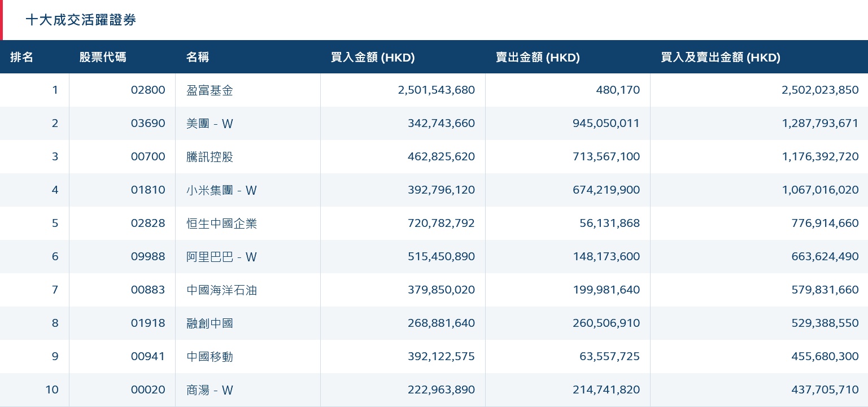Select stock name 阿里巴巴 - W
Image resolution: width=868 pixels, height=407 pixels.
pos(221,257)
